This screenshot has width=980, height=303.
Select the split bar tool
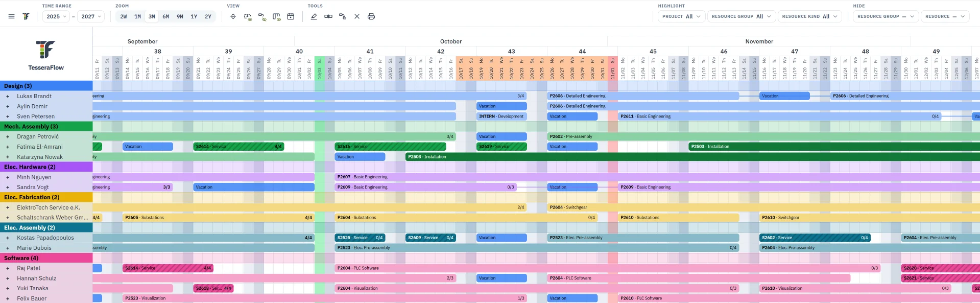click(328, 16)
